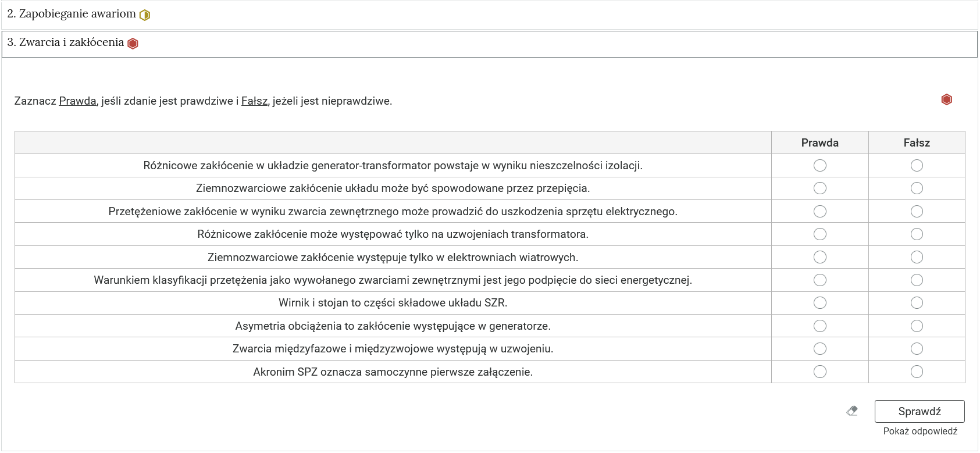
Task: Mark Fałsz for Wirnik i stojan SZR statement
Action: tap(917, 303)
